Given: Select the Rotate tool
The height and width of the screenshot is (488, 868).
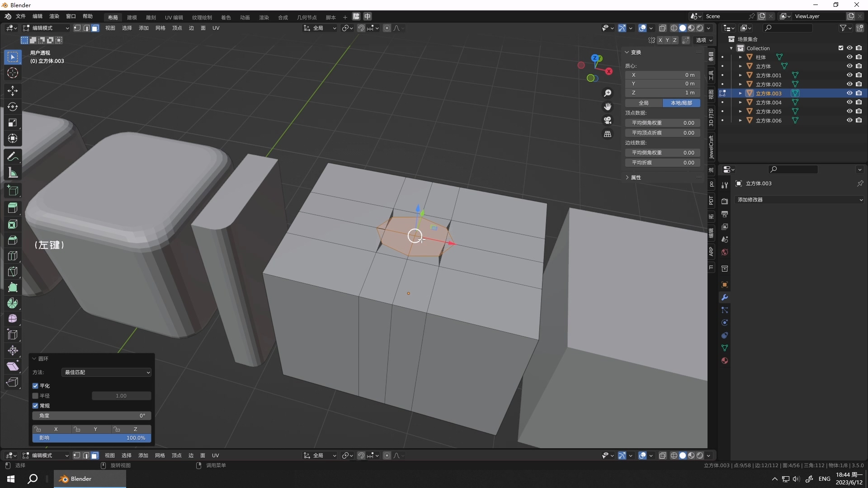Looking at the screenshot, I should pyautogui.click(x=13, y=107).
